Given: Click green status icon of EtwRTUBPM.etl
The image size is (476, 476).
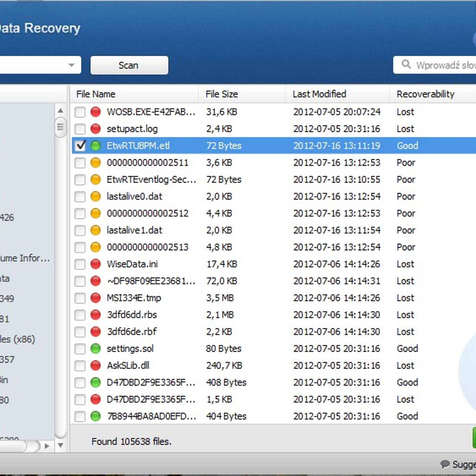Looking at the screenshot, I should (x=95, y=146).
